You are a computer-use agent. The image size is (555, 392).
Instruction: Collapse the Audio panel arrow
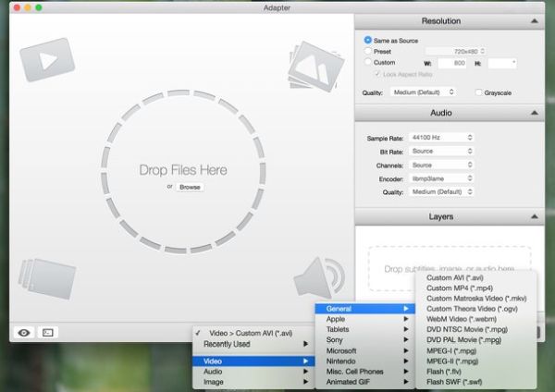click(x=534, y=113)
